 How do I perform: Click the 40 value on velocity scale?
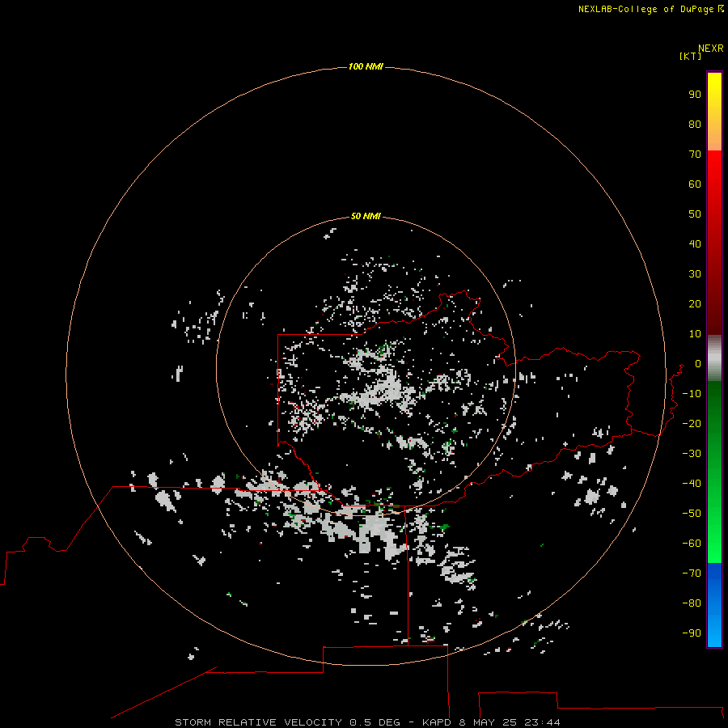[695, 243]
